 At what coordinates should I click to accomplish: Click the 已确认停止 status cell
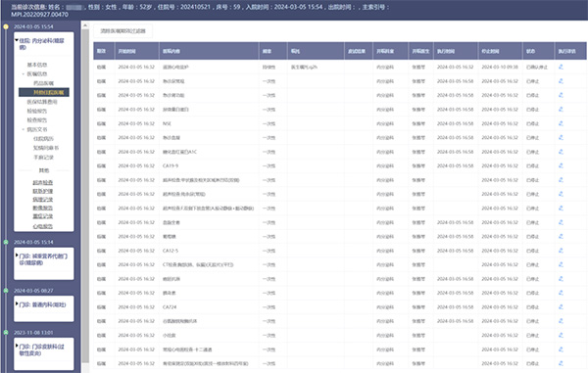[x=537, y=67]
